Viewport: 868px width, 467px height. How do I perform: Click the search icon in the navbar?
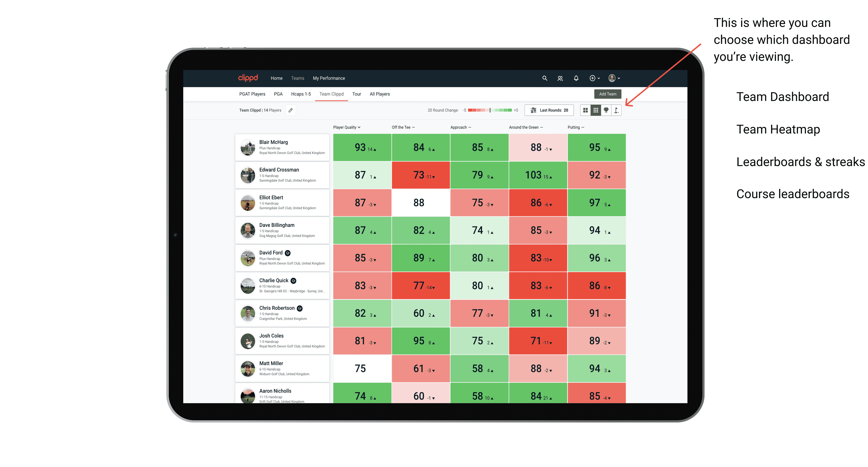coord(544,78)
